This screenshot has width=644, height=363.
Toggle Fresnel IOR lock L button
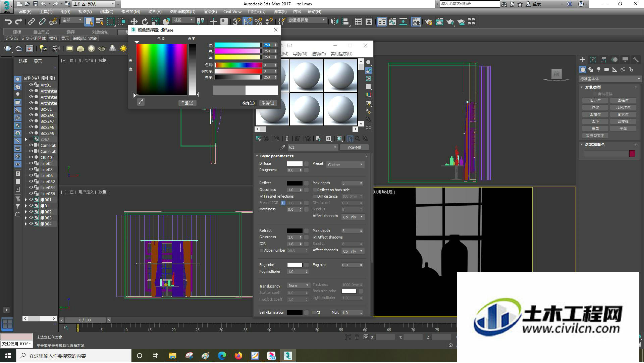pos(283,203)
